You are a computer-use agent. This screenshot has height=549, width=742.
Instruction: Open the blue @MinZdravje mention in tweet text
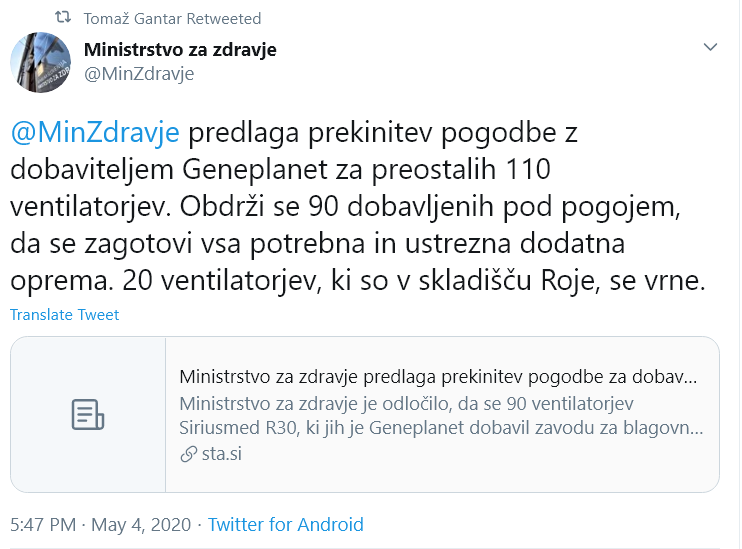pos(95,133)
